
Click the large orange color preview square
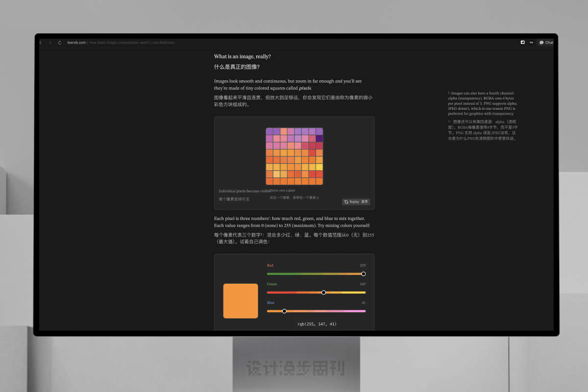pos(241,301)
